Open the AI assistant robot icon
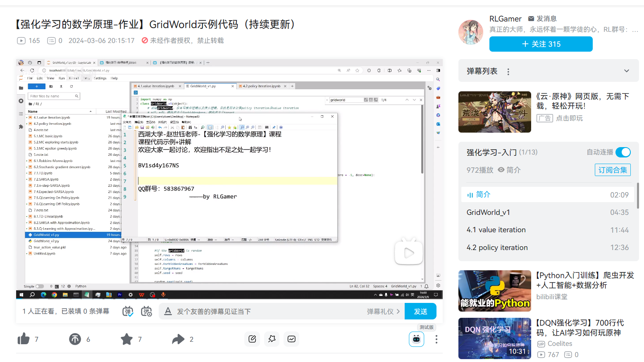Image resolution: width=644 pixels, height=362 pixels. pos(416,339)
